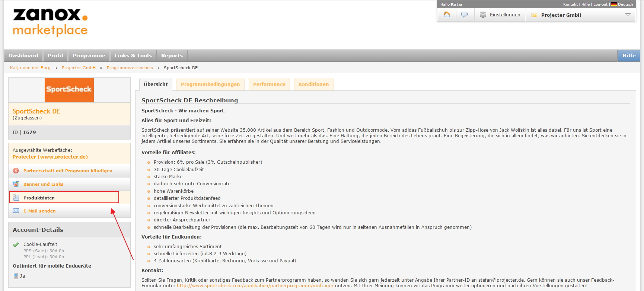Click the Projecter GmbH breadcrumb link
Screen dimensions: 644x291
click(x=79, y=68)
